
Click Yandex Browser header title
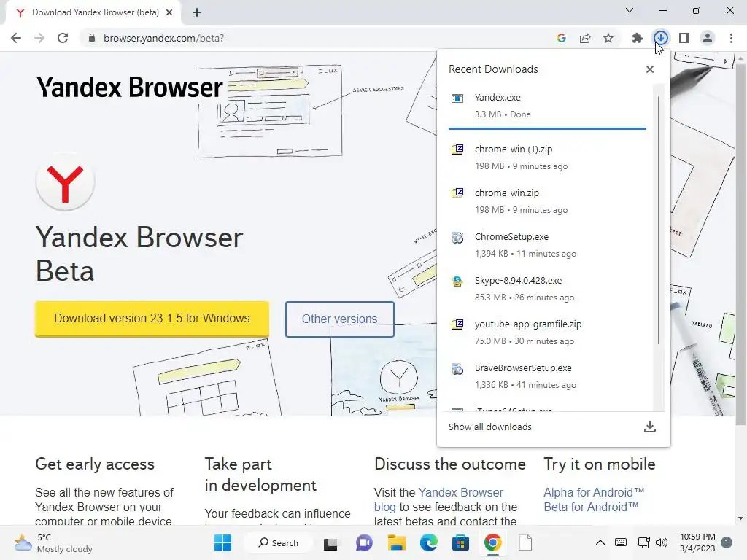pyautogui.click(x=129, y=87)
